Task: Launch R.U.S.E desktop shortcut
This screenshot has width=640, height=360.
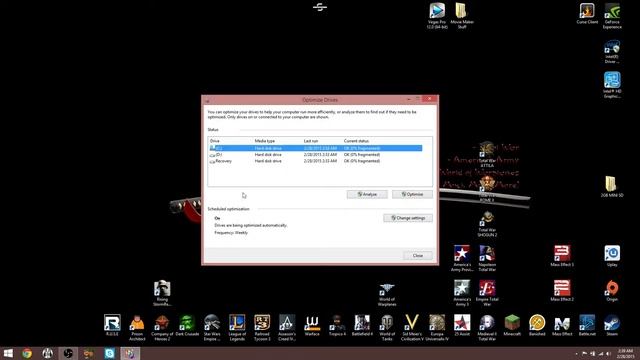Action: [x=112, y=325]
